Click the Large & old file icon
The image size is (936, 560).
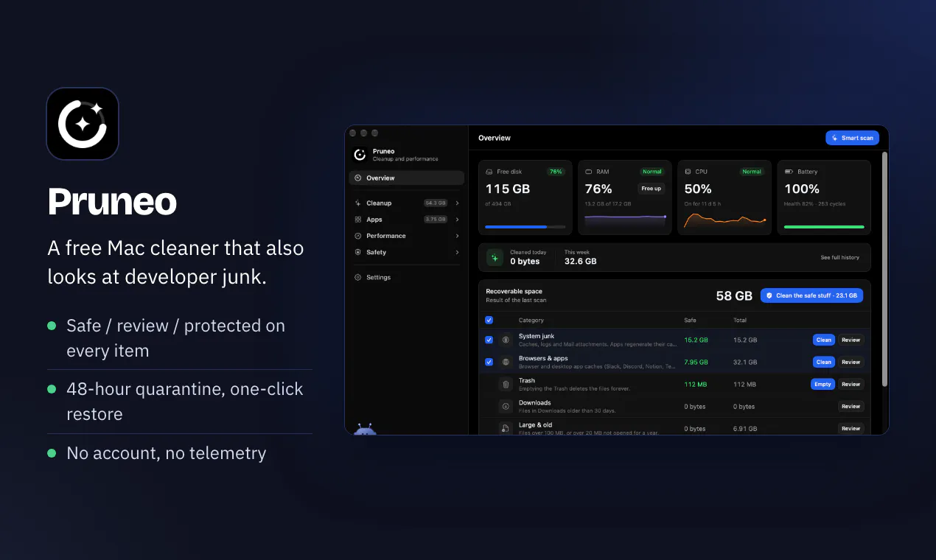(506, 428)
